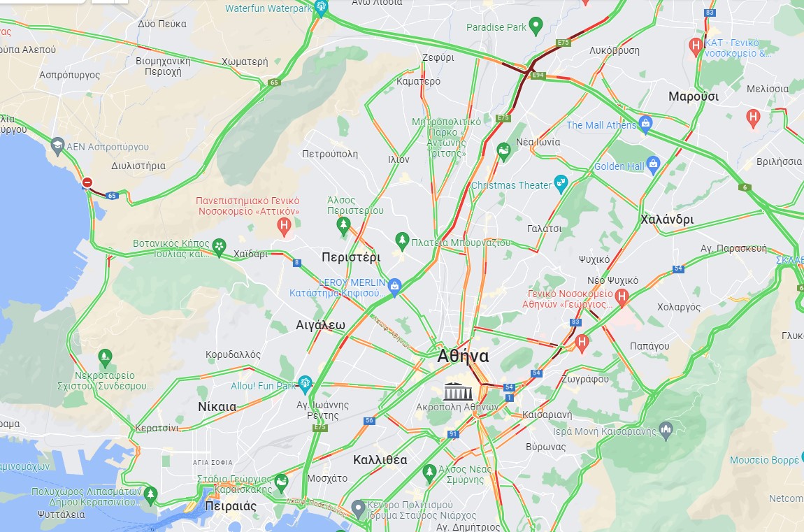
Task: Click the Μαρούσι area label
Action: 694,96
